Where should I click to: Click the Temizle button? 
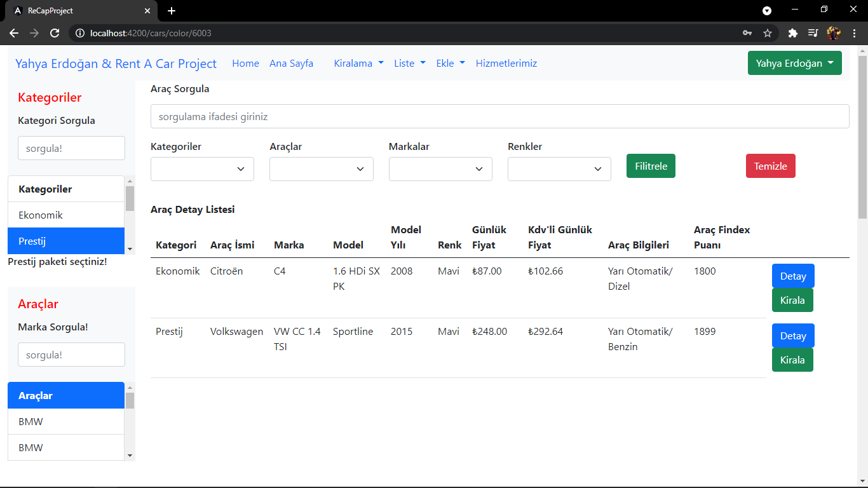[770, 166]
